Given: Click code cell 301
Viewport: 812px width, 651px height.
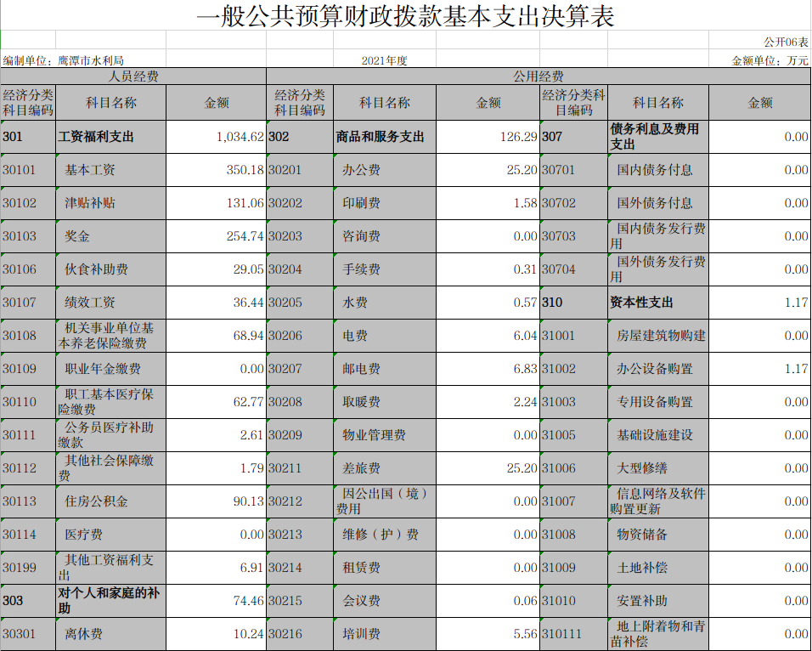Looking at the screenshot, I should (x=28, y=137).
